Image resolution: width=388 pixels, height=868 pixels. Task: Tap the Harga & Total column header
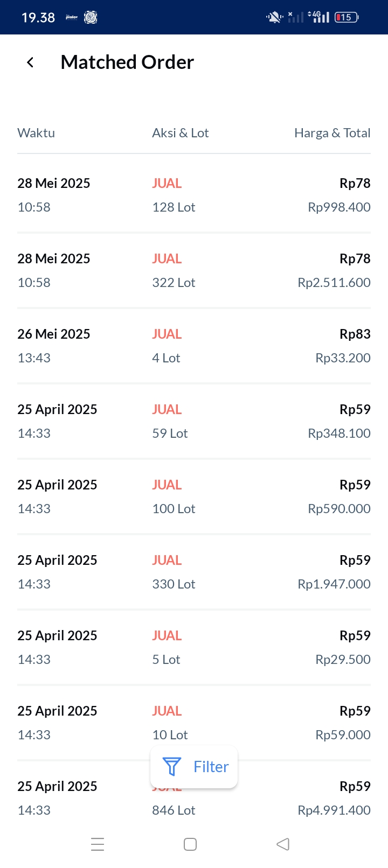click(x=332, y=133)
